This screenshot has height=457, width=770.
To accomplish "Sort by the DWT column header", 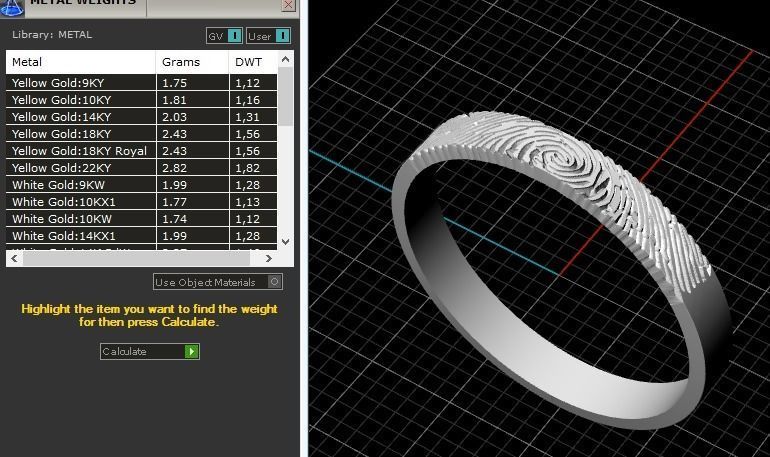I will pyautogui.click(x=252, y=62).
